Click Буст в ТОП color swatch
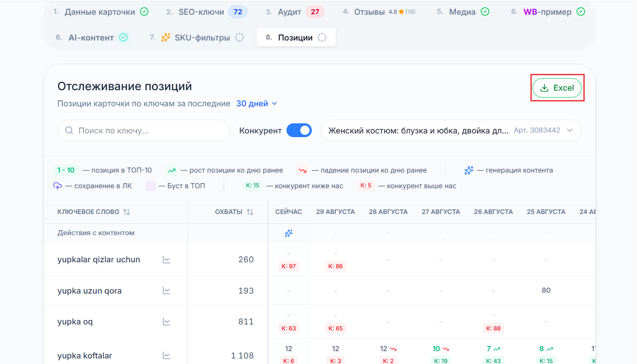Image resolution: width=637 pixels, height=364 pixels. click(x=151, y=186)
